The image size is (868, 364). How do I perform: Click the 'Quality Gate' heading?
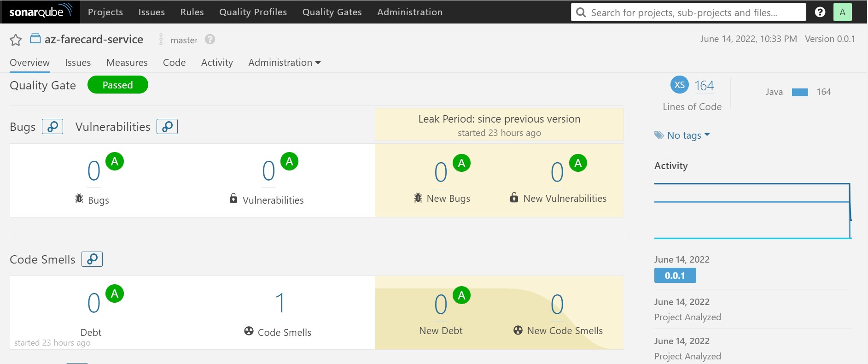click(43, 85)
